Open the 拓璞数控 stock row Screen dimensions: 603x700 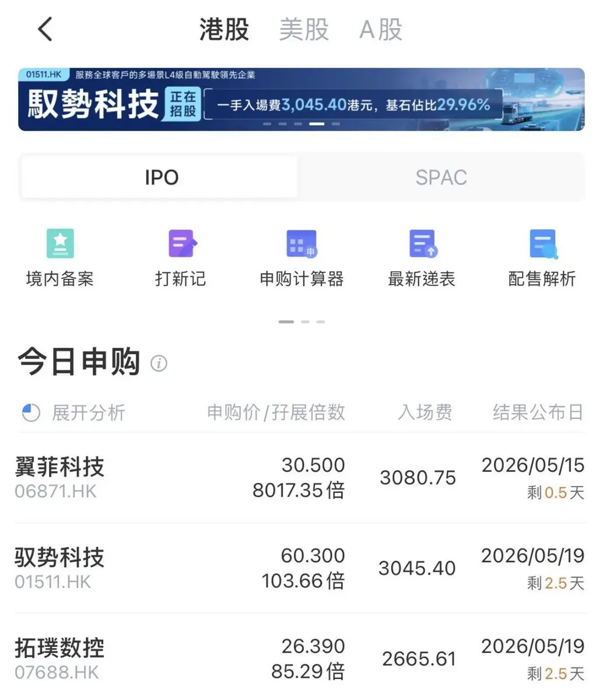[x=301, y=659]
